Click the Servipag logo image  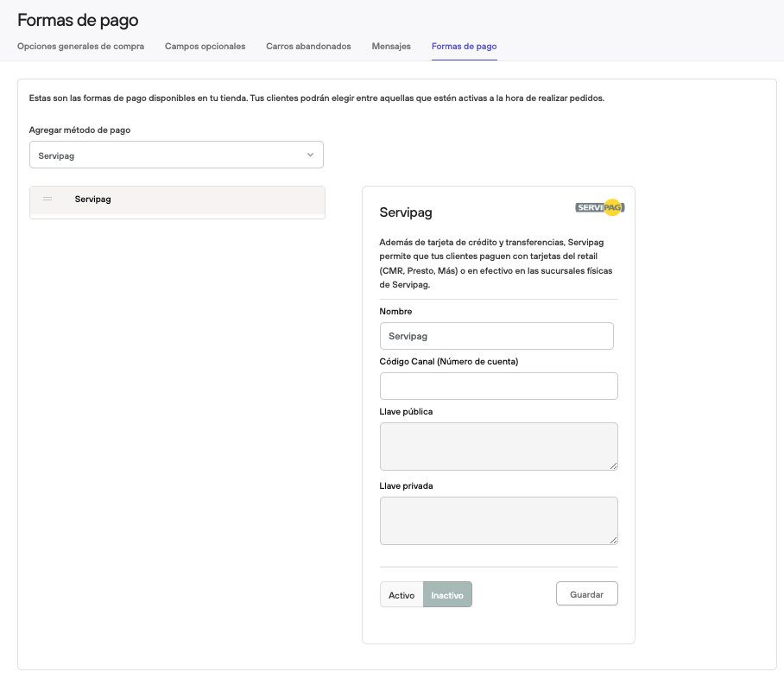point(599,207)
